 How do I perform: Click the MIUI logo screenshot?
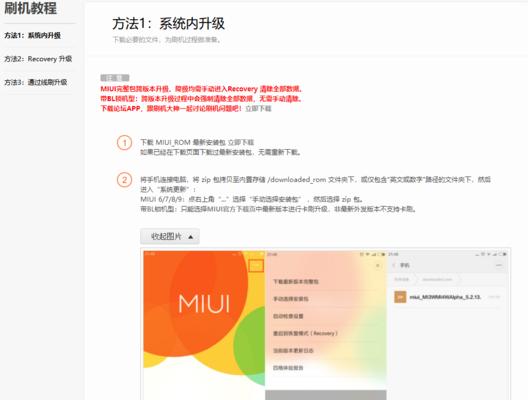click(x=204, y=303)
